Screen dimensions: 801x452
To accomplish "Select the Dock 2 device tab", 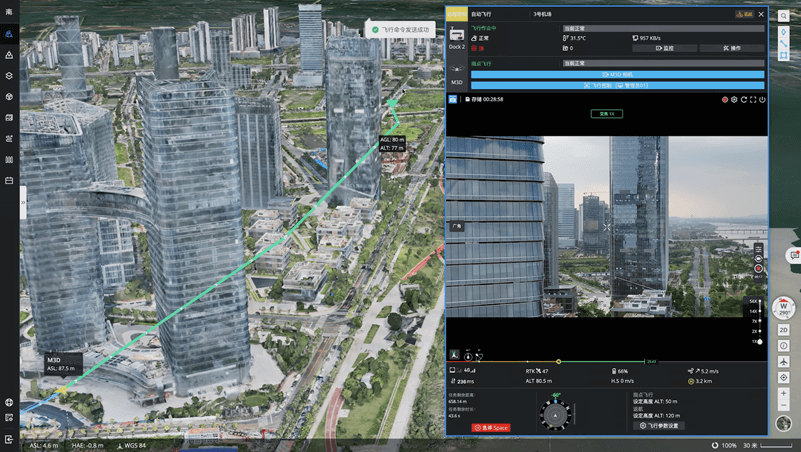I will (x=457, y=41).
